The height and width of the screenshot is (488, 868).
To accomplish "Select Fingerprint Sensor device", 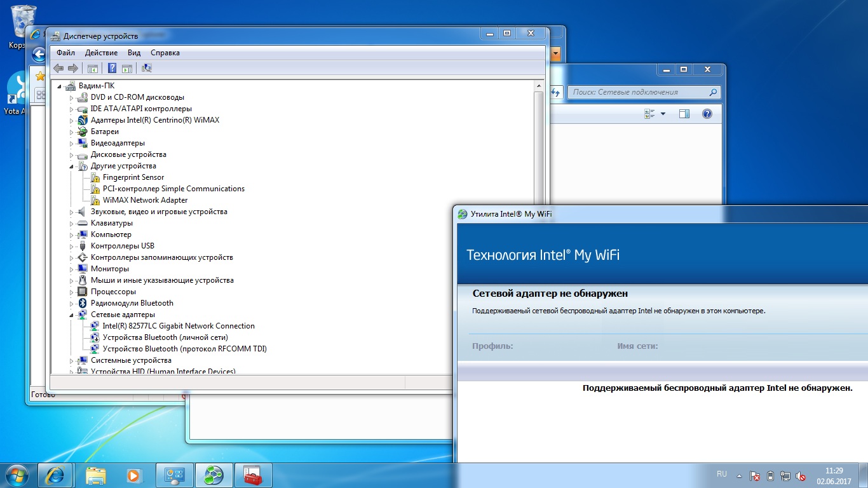I will click(133, 177).
